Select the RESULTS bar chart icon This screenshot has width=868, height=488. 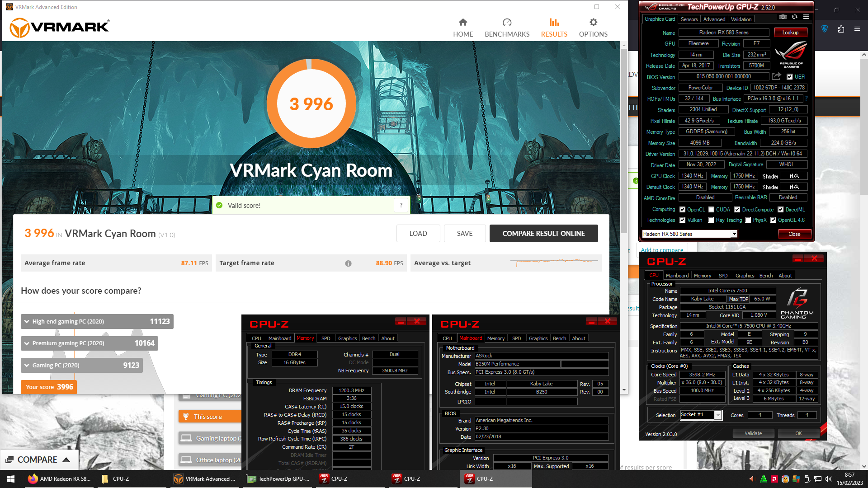pyautogui.click(x=554, y=22)
